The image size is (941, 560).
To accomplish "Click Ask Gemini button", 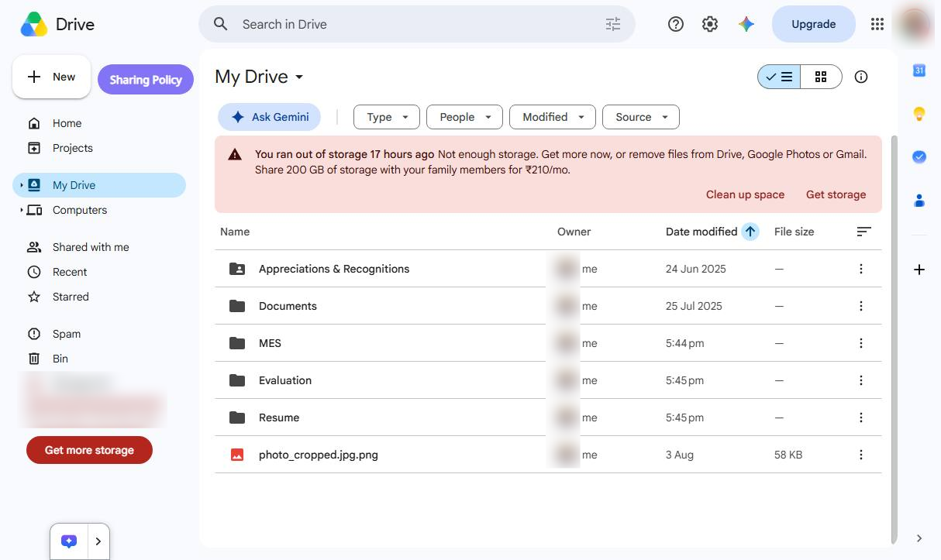I will 269,117.
